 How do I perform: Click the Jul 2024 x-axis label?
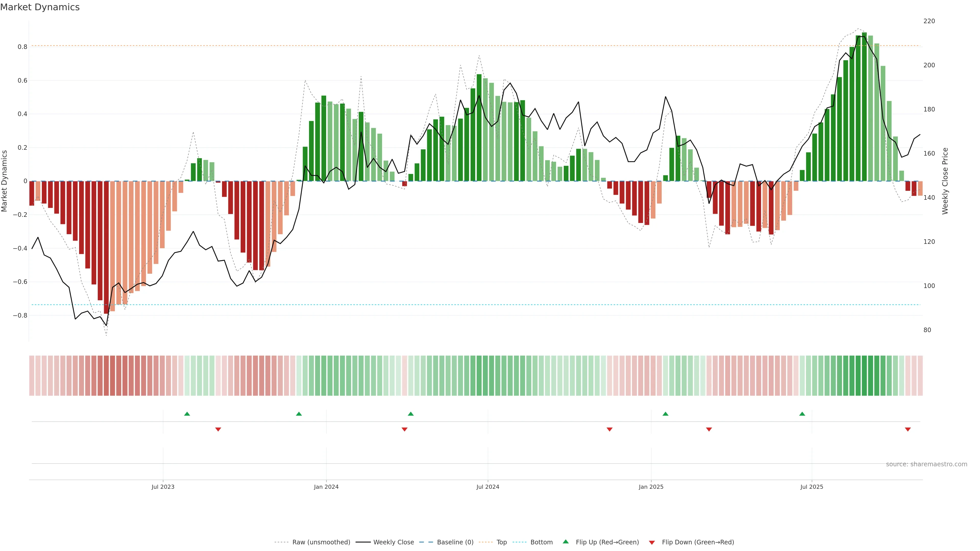point(488,487)
